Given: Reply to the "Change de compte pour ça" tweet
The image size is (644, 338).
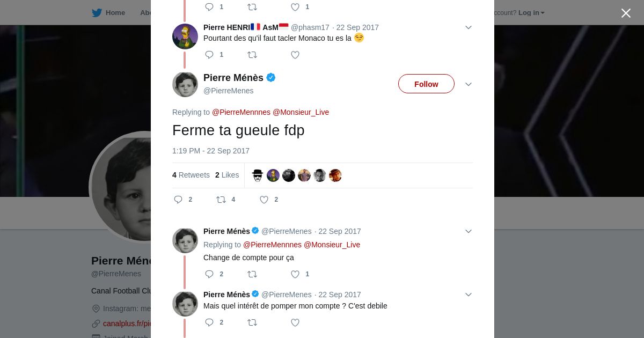Looking at the screenshot, I should [209, 274].
